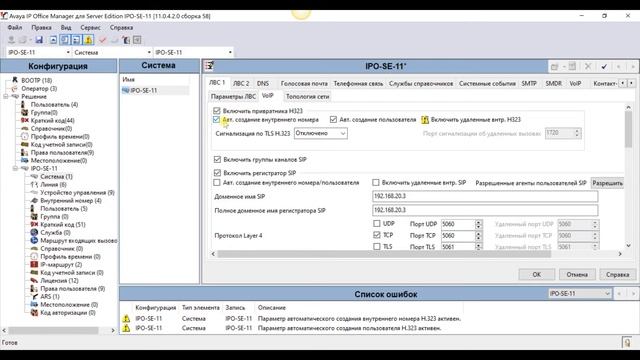
Task: Click the toolbar icon right of the gray checkmark
Action: coord(126,40)
